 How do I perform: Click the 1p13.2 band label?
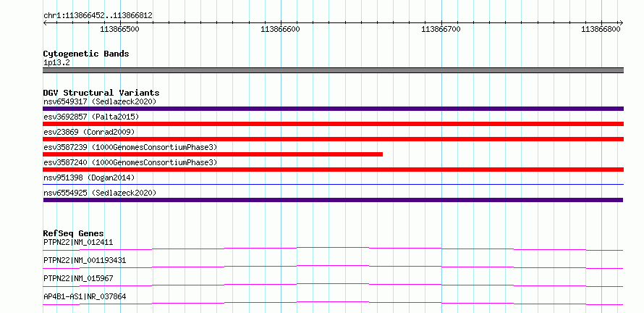(56, 62)
